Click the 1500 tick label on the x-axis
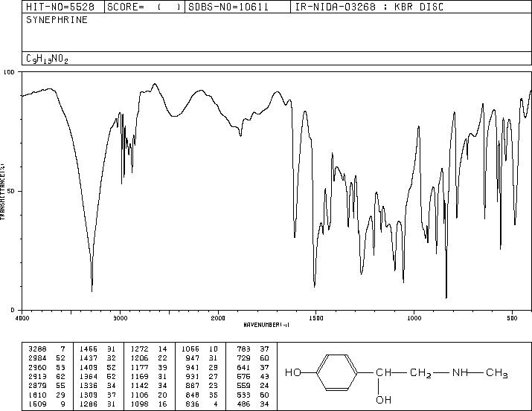532x411 pixels. 316,318
